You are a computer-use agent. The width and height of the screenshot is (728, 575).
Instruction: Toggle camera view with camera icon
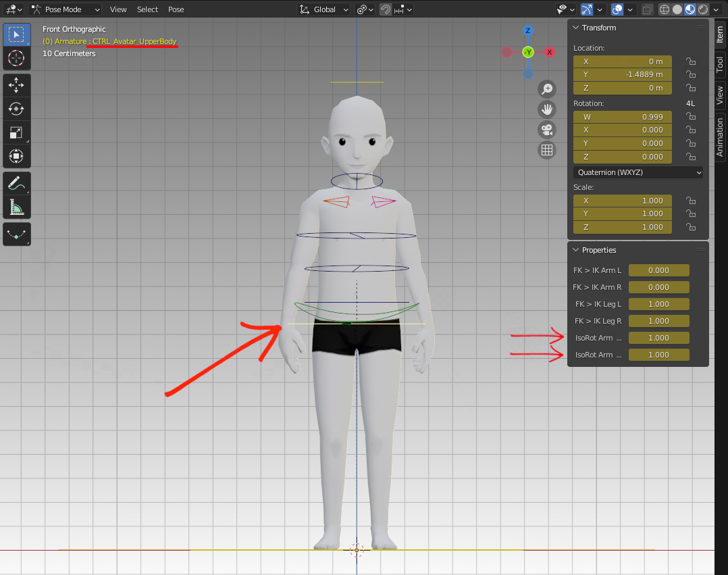pos(547,129)
